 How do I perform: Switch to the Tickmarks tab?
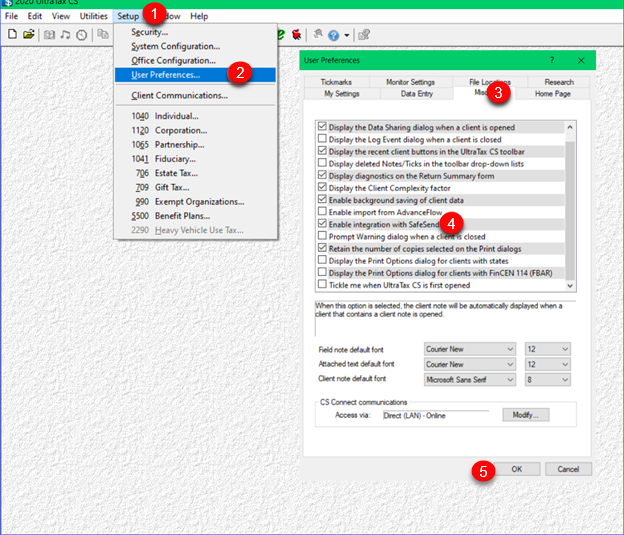[336, 82]
